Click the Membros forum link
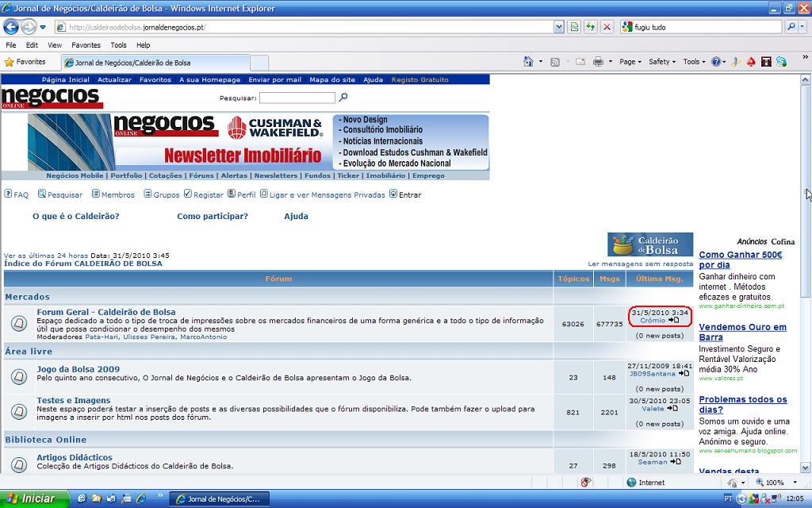 [x=113, y=194]
